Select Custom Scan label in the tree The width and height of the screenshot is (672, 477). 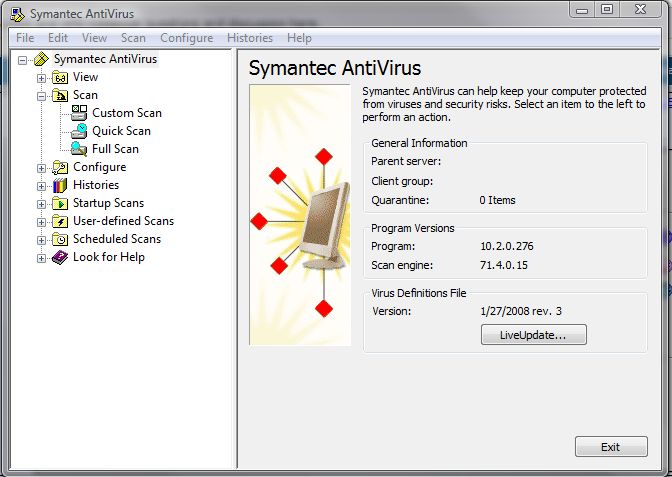point(127,113)
